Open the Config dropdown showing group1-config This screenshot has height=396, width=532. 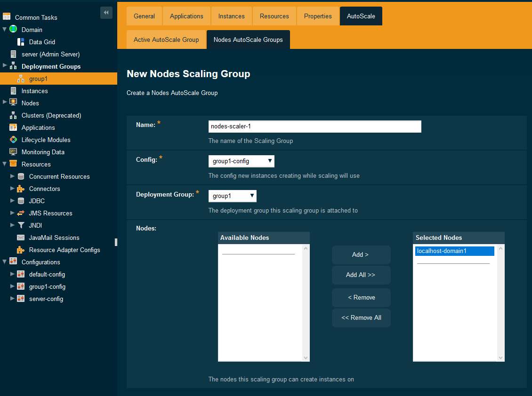pyautogui.click(x=241, y=161)
